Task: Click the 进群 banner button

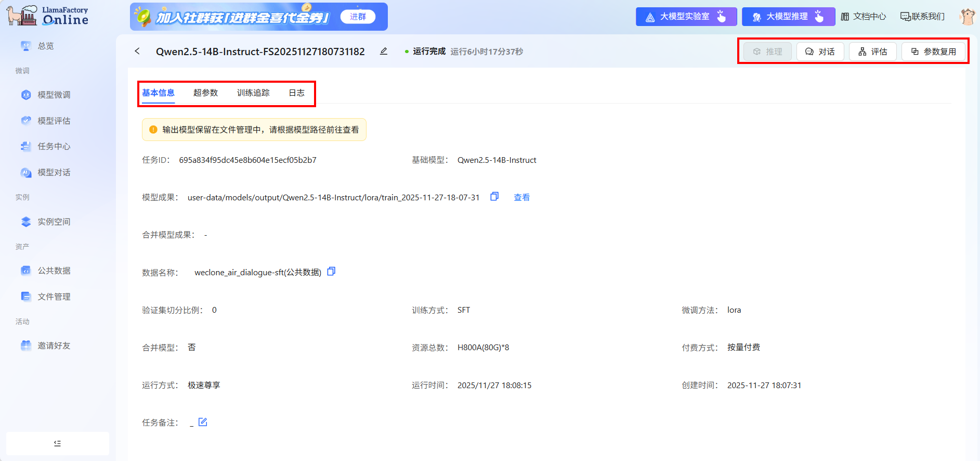Action: click(358, 17)
